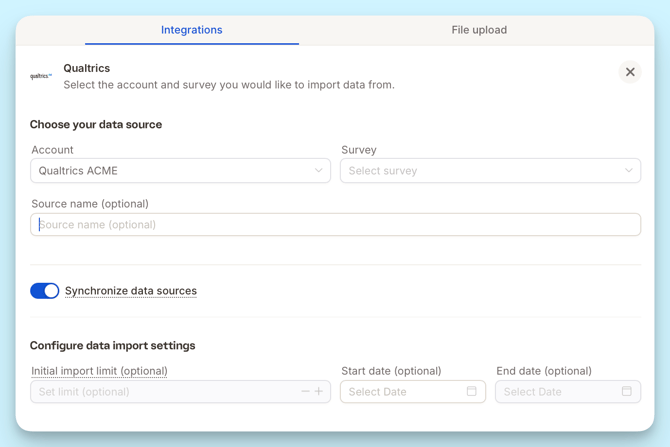Open the File upload tab
Image resolution: width=670 pixels, height=447 pixels.
coord(479,30)
